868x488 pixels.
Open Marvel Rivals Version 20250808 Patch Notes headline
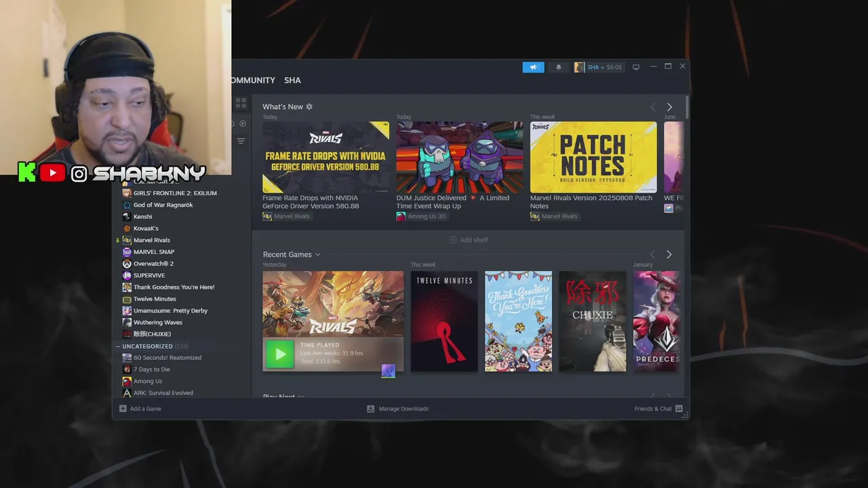(x=591, y=202)
